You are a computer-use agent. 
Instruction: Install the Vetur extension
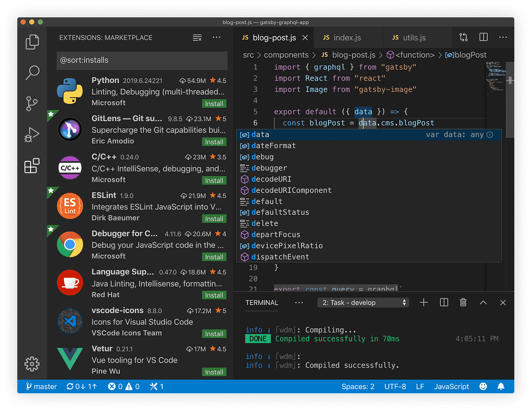(214, 372)
